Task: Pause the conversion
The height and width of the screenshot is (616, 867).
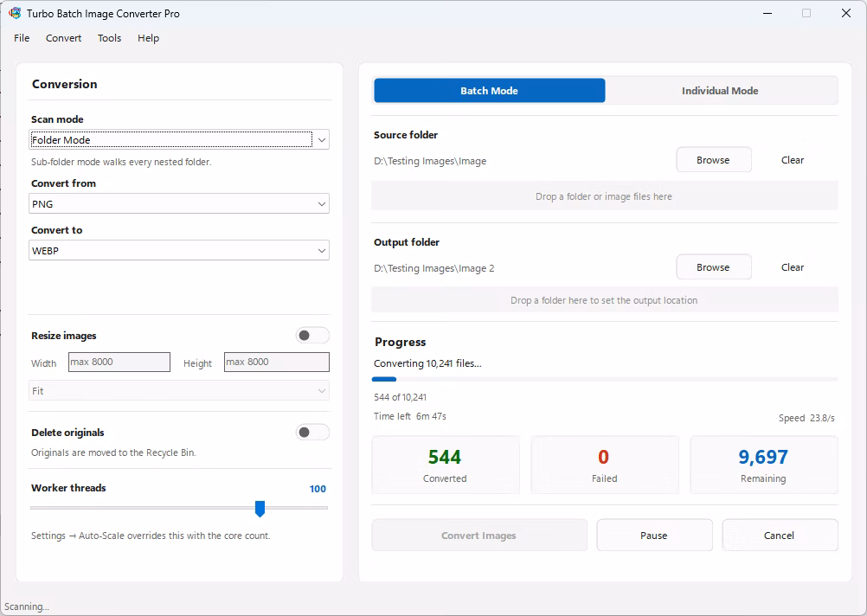Action: point(654,536)
